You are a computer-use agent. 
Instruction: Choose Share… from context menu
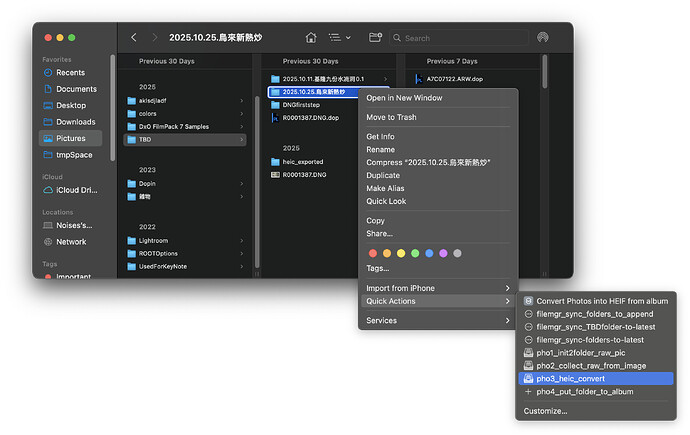[438, 234]
